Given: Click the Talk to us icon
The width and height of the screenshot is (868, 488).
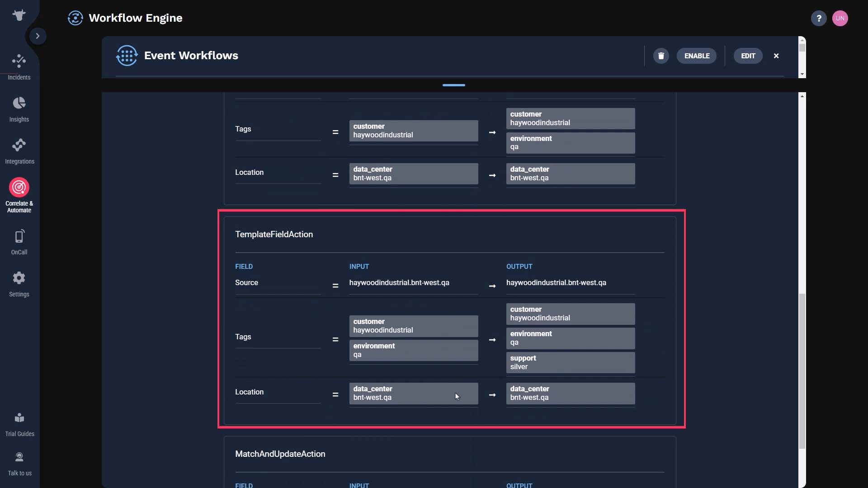Looking at the screenshot, I should coord(19,456).
